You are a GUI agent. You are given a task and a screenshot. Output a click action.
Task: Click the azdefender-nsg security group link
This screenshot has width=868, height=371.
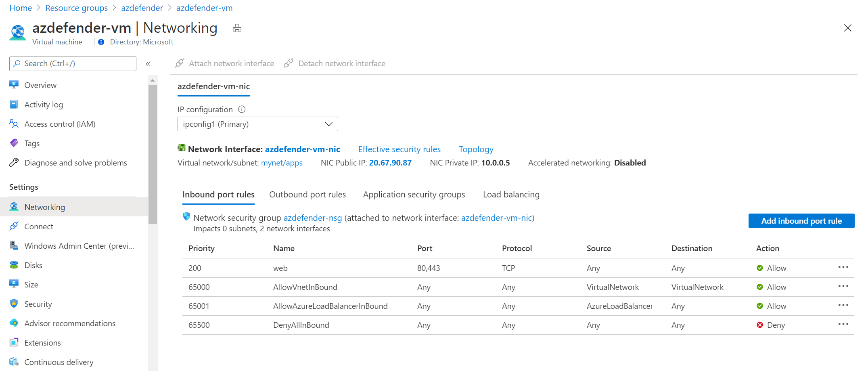point(312,218)
